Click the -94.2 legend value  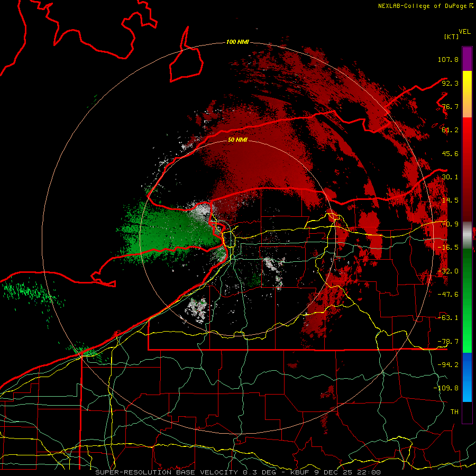448,364
